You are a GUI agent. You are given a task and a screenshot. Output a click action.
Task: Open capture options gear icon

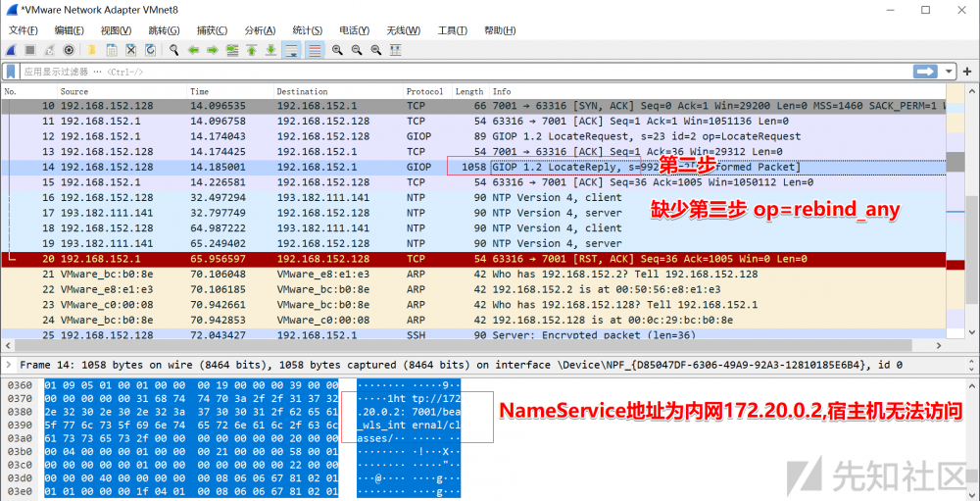(x=69, y=50)
